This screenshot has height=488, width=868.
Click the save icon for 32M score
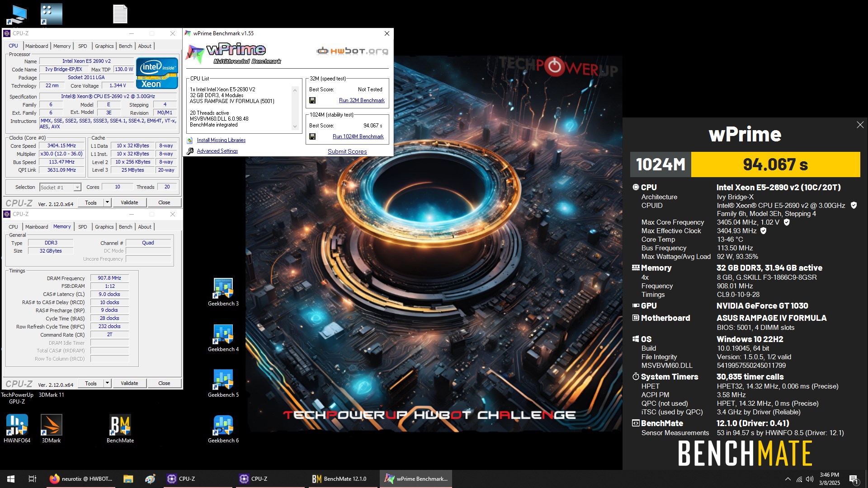point(312,100)
